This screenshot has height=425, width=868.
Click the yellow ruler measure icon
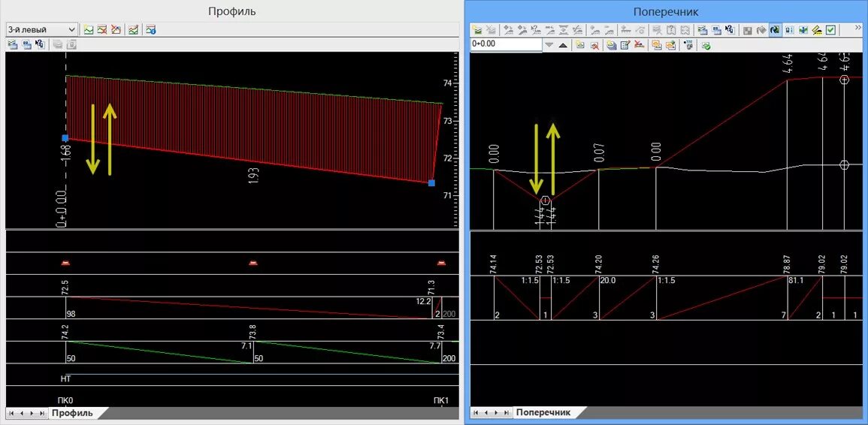[x=816, y=30]
